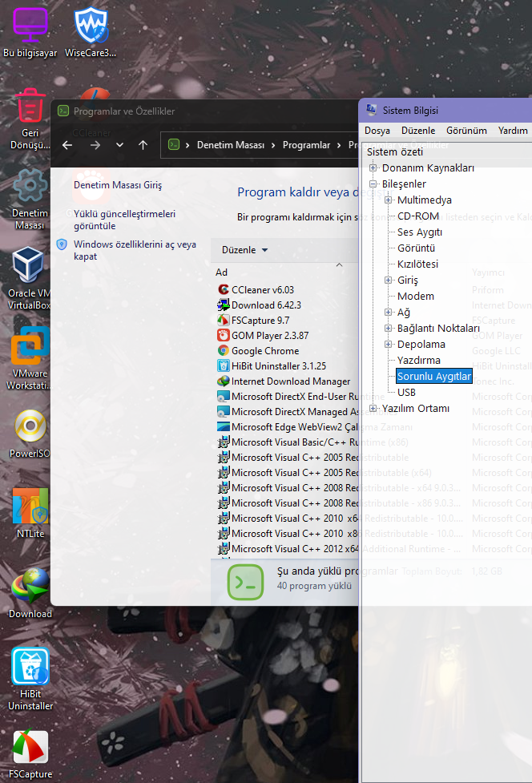Open the Download (IDM) desktop icon
This screenshot has height=783, width=532.
point(30,593)
